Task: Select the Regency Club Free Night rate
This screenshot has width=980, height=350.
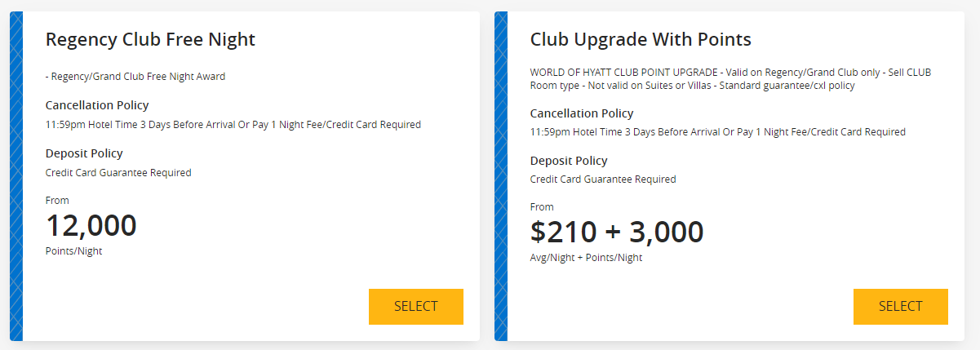Action: pyautogui.click(x=416, y=307)
